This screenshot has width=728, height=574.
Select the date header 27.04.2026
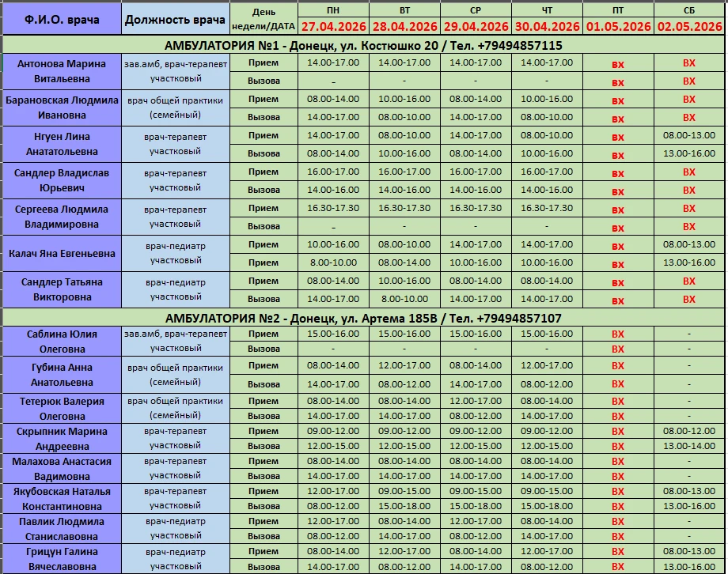click(x=333, y=26)
